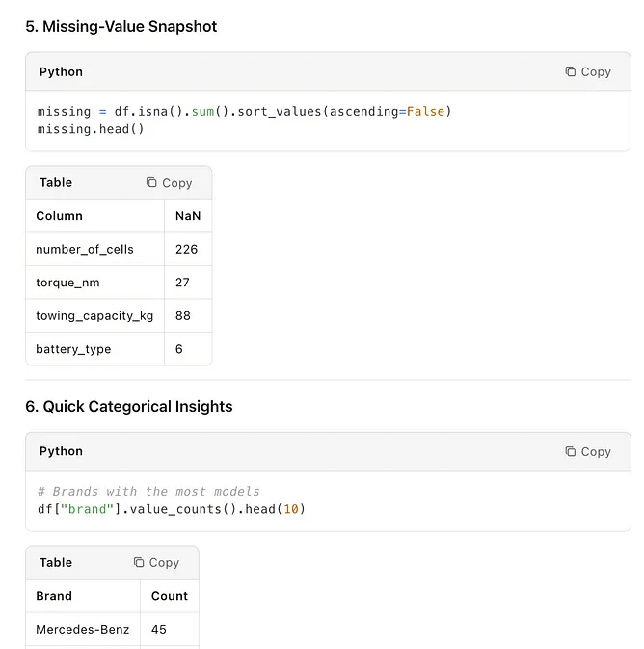The width and height of the screenshot is (644, 649).
Task: Select the number_of_cells table row
Action: click(x=119, y=249)
